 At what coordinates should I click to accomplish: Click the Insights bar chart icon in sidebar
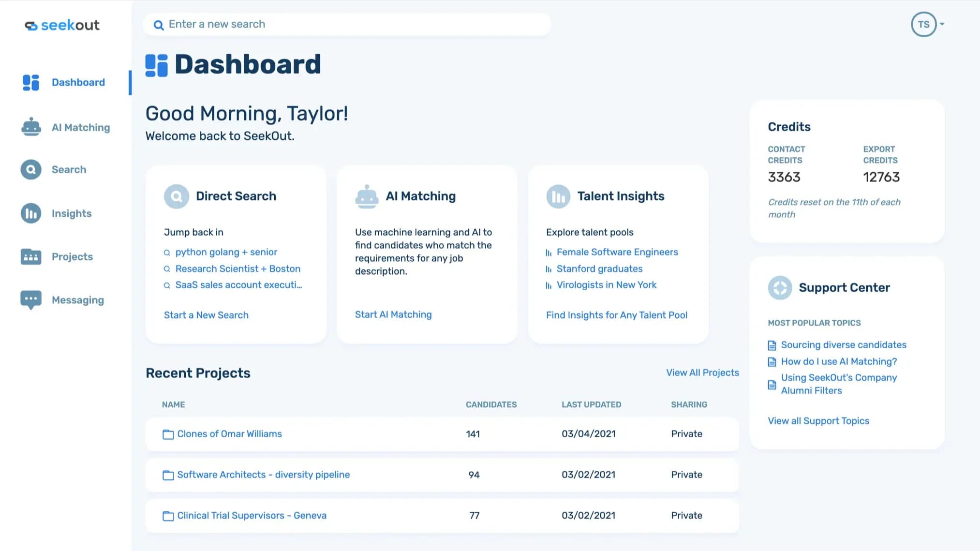[31, 213]
